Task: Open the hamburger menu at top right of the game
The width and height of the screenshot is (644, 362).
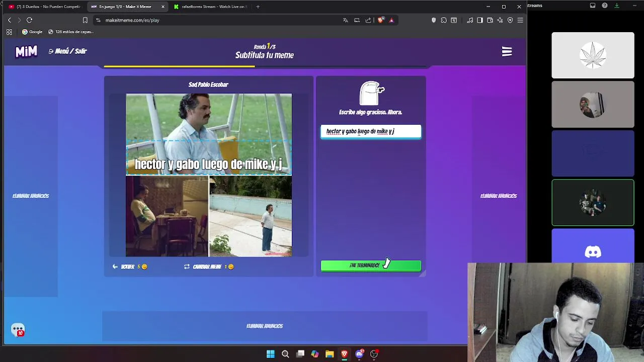Action: (507, 52)
